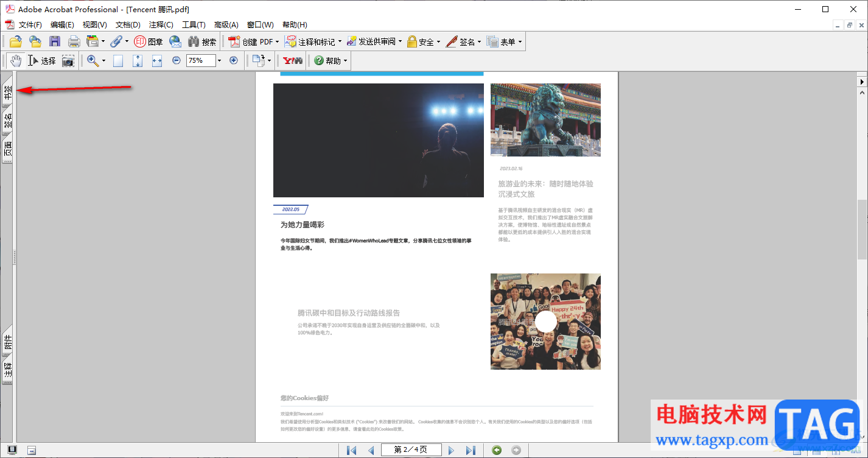Open the 注释(C) menu
Screen dimensions: 868x458
161,25
